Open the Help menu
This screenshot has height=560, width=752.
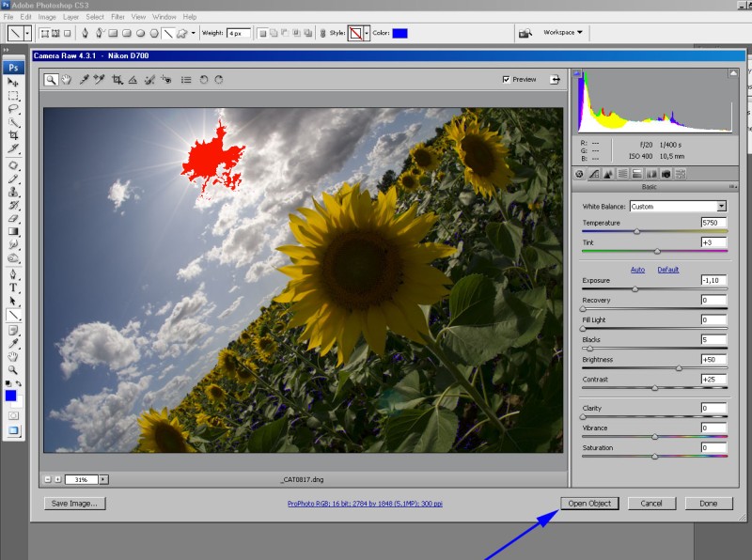click(190, 17)
